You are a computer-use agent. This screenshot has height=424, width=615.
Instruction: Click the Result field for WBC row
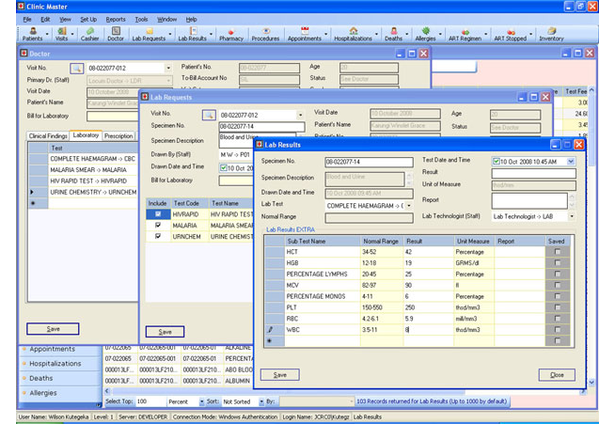(422, 328)
